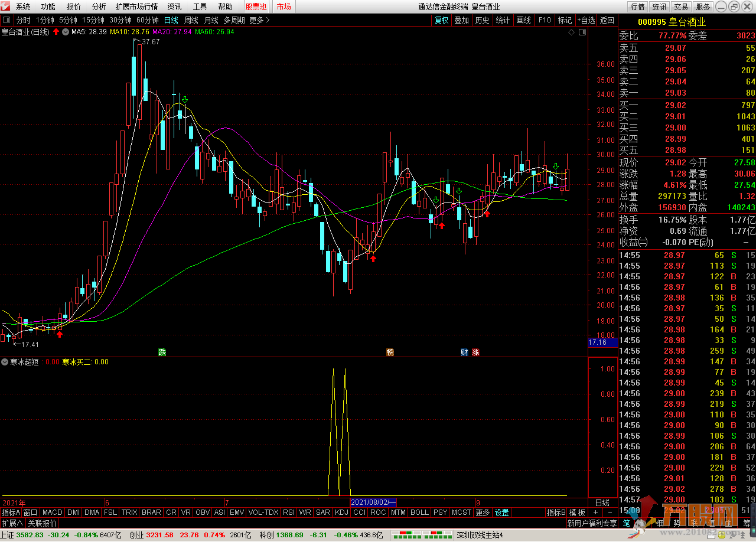Click the blue 财 marker on the chart
This screenshot has width=756, height=542.
(x=464, y=352)
